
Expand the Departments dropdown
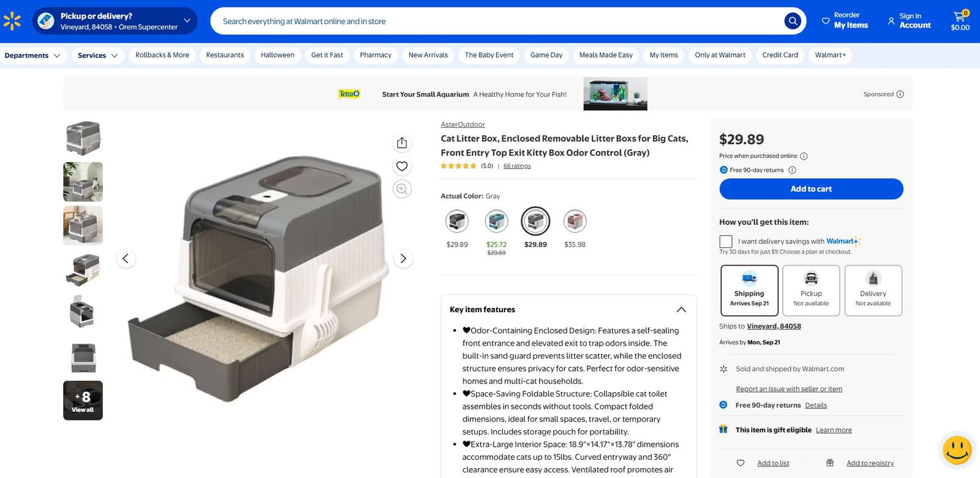[32, 56]
